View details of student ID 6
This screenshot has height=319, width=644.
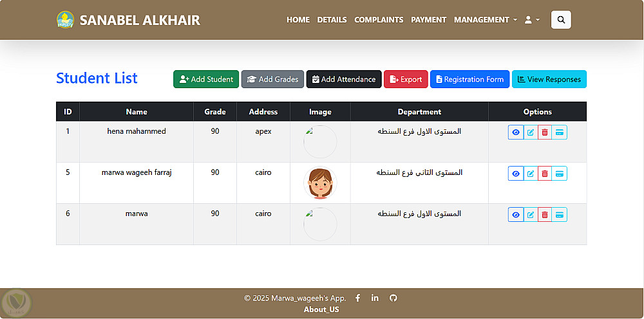pyautogui.click(x=516, y=214)
